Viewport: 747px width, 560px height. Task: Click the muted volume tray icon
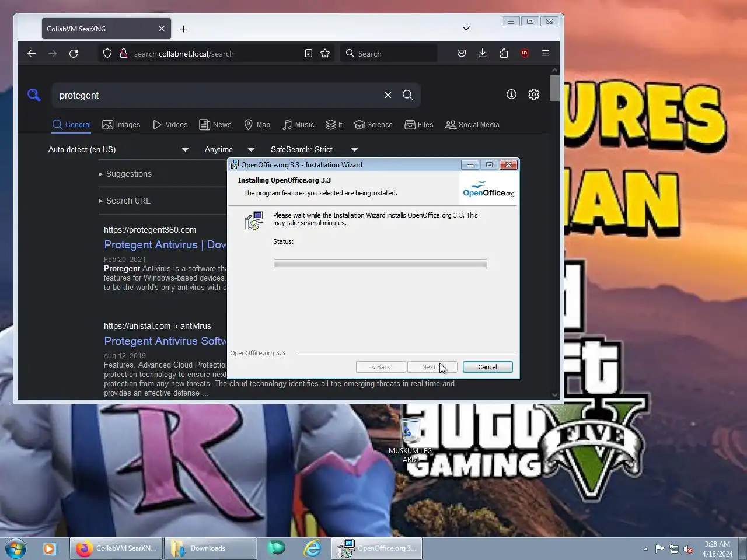[x=689, y=549]
